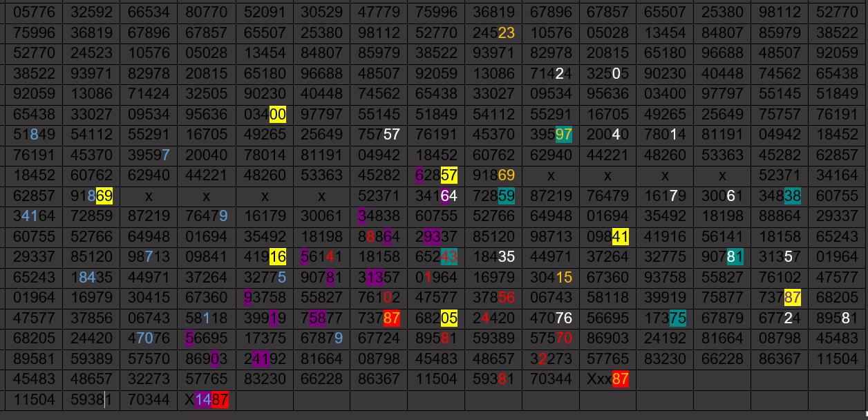The image size is (868, 420).
Task: Click cell 30415 with orange 15 digits
Action: [550, 278]
